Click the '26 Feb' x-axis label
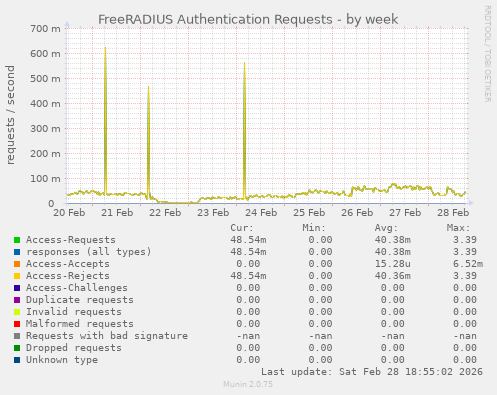 coord(357,212)
